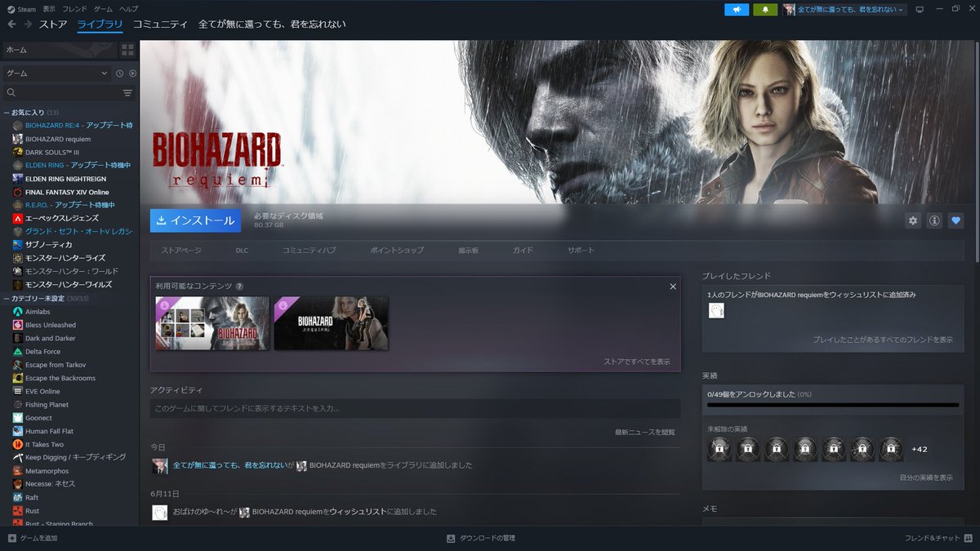Open the ストアページ game tab
Image resolution: width=980 pixels, height=551 pixels.
pos(181,250)
